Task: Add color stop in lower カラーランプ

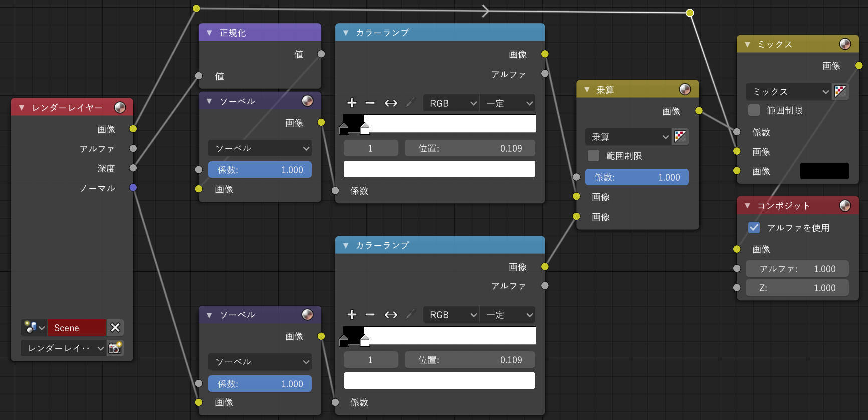Action: point(352,315)
